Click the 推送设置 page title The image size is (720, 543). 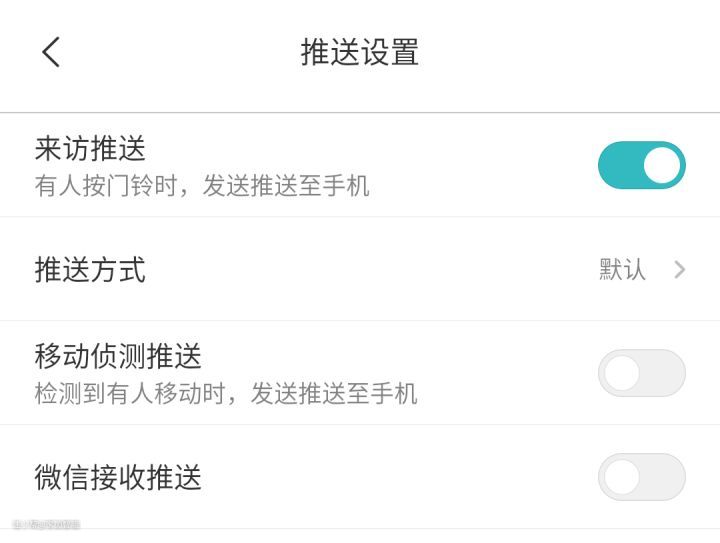click(x=360, y=52)
